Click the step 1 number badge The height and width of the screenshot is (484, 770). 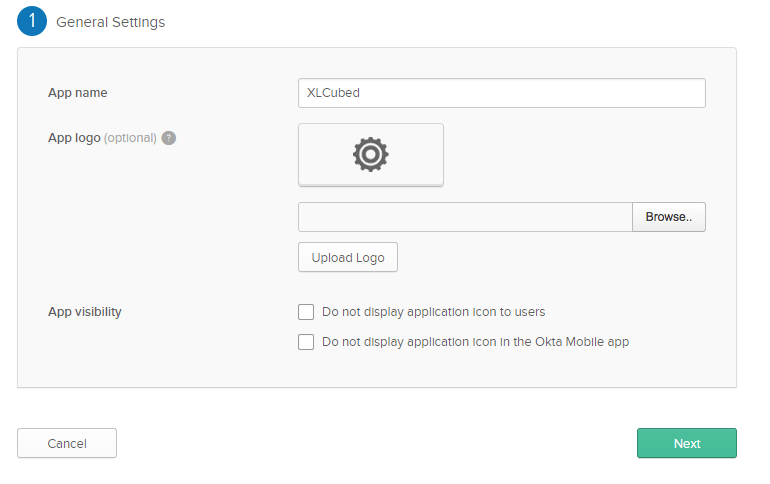point(32,21)
